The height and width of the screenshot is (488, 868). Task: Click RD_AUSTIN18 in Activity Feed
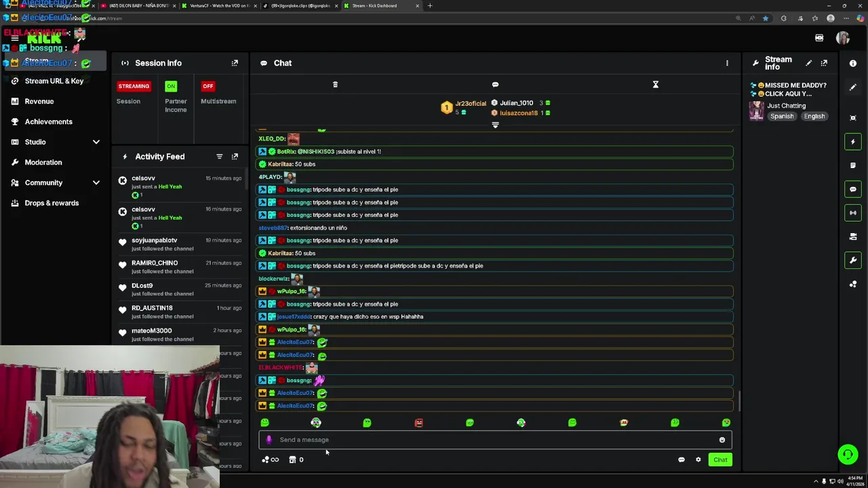pyautogui.click(x=152, y=308)
